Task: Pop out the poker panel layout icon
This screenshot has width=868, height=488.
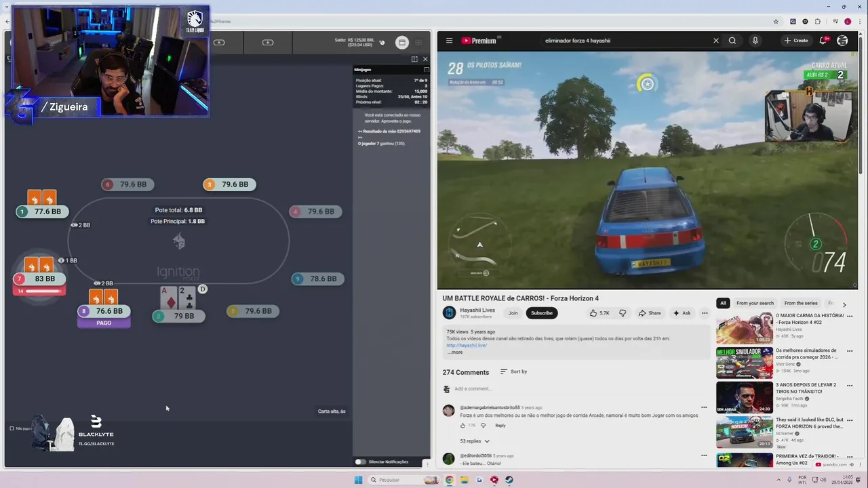Action: click(x=414, y=59)
